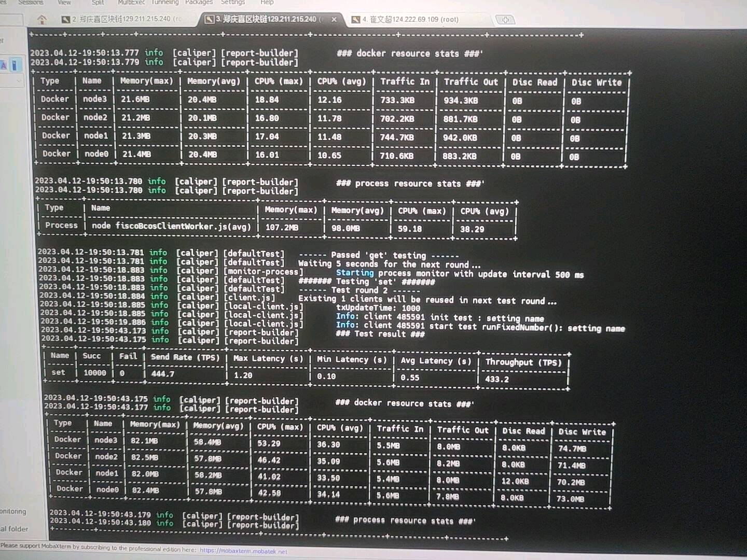Open the MultiExec menu
The height and width of the screenshot is (560, 747).
(x=131, y=2)
